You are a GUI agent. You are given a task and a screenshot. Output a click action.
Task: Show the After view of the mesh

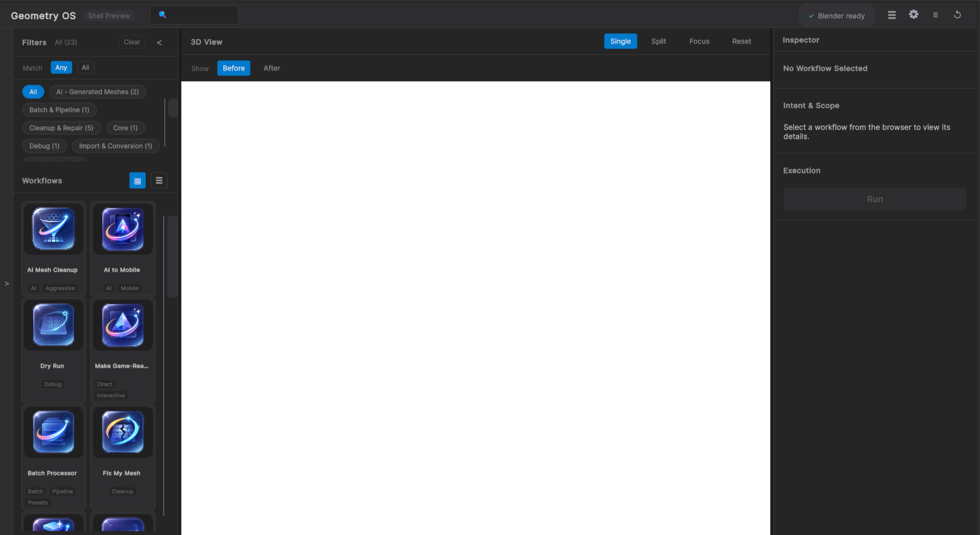tap(271, 68)
